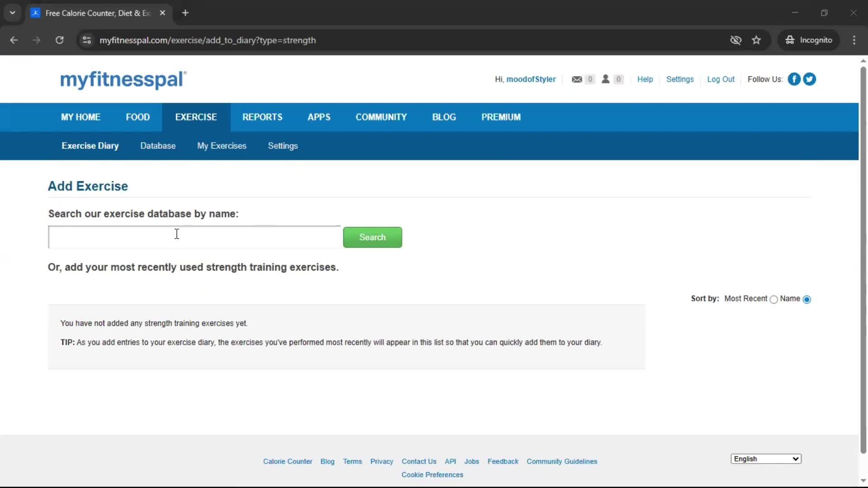Click the site information icon in address bar
Image resolution: width=868 pixels, height=488 pixels.
click(x=87, y=40)
